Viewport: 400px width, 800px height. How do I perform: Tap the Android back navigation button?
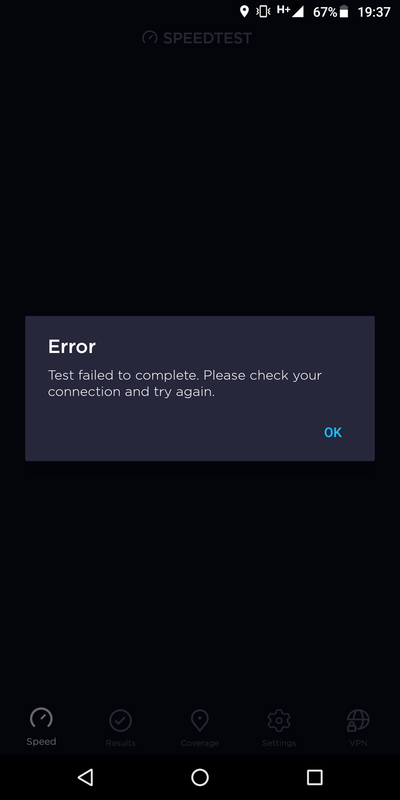click(85, 777)
